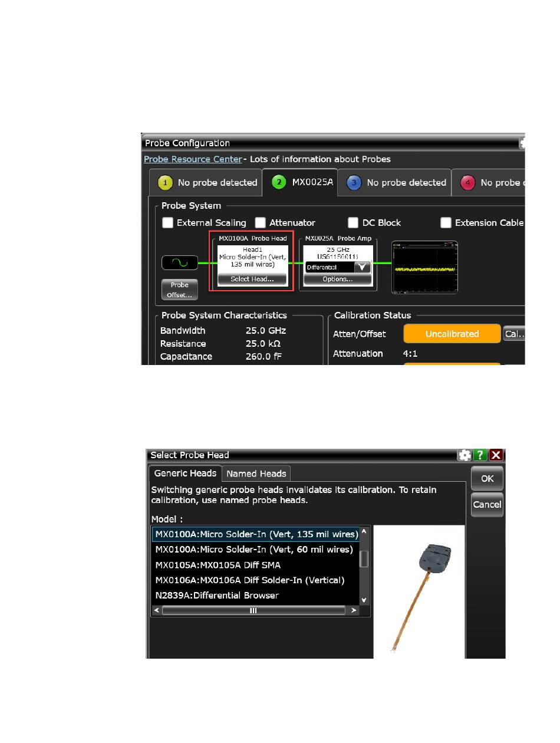Screen dimensions: 560x743
Task: Click the MX0025A Probe Amp label
Action: 338,238
